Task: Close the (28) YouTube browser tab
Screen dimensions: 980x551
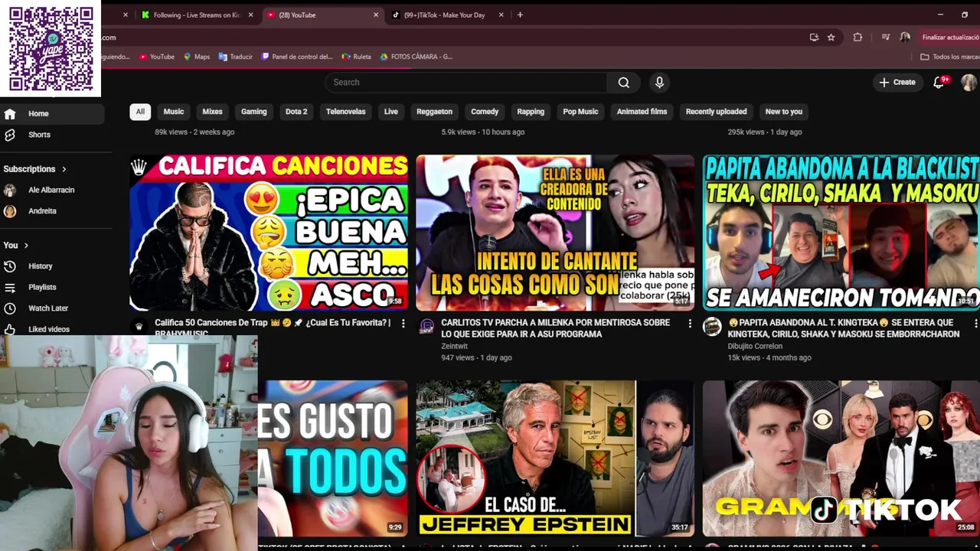Action: coord(375,15)
